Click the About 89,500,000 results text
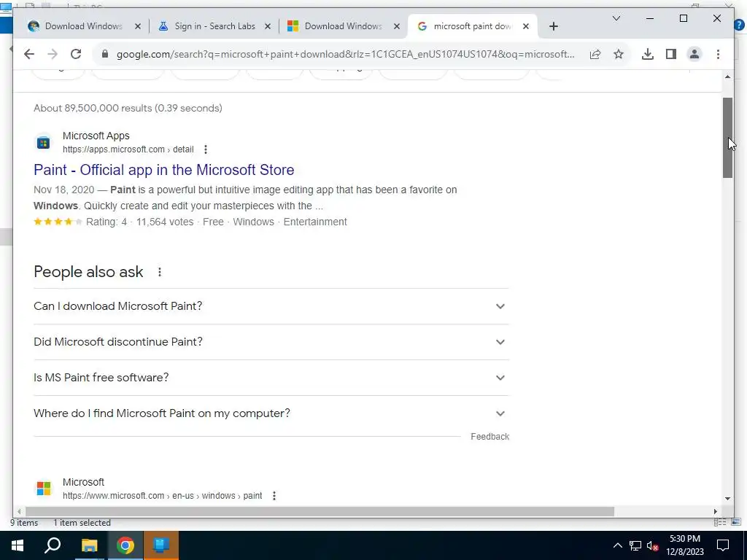This screenshot has height=560, width=747. point(128,108)
